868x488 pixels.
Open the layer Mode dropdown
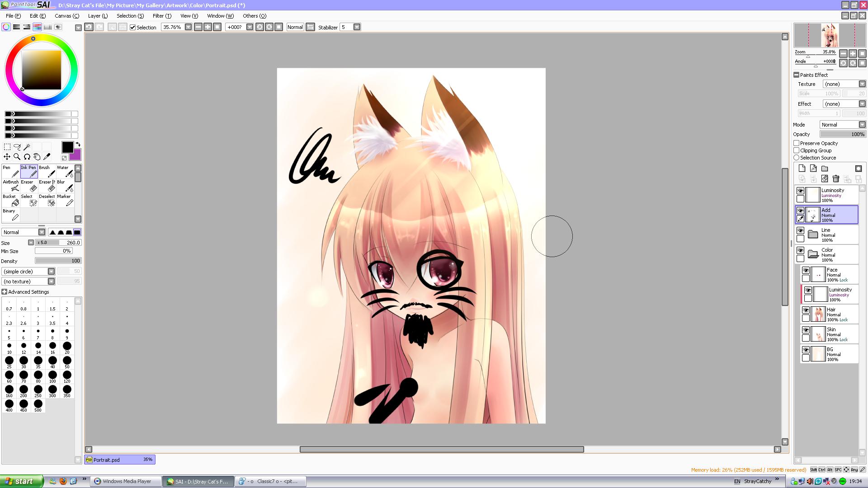(862, 125)
